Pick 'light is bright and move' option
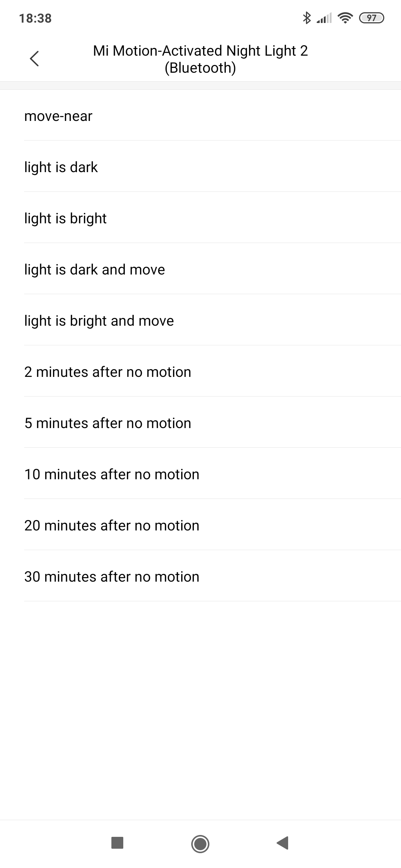The height and width of the screenshot is (868, 401). pyautogui.click(x=200, y=321)
